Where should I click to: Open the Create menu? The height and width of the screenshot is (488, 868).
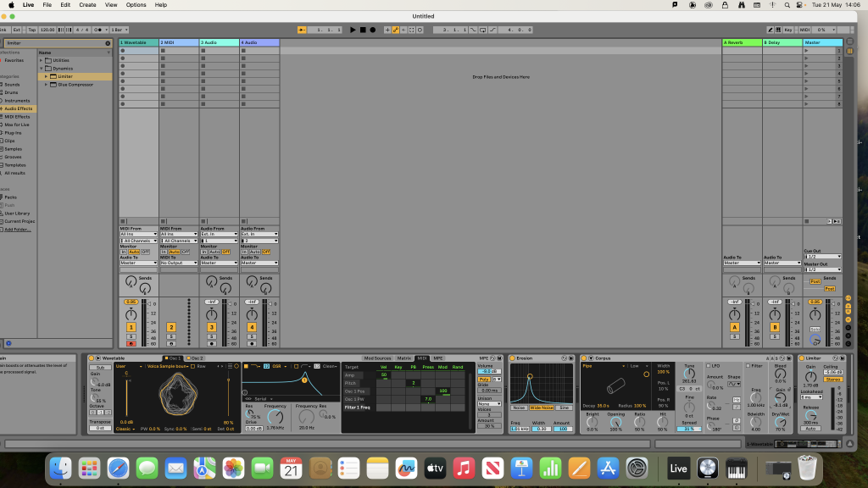tap(87, 5)
